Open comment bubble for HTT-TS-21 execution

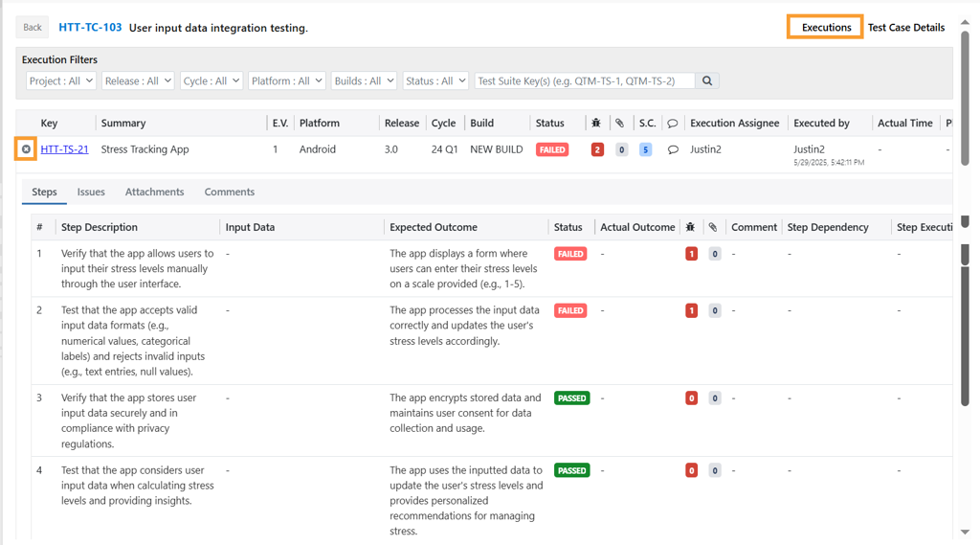point(673,149)
